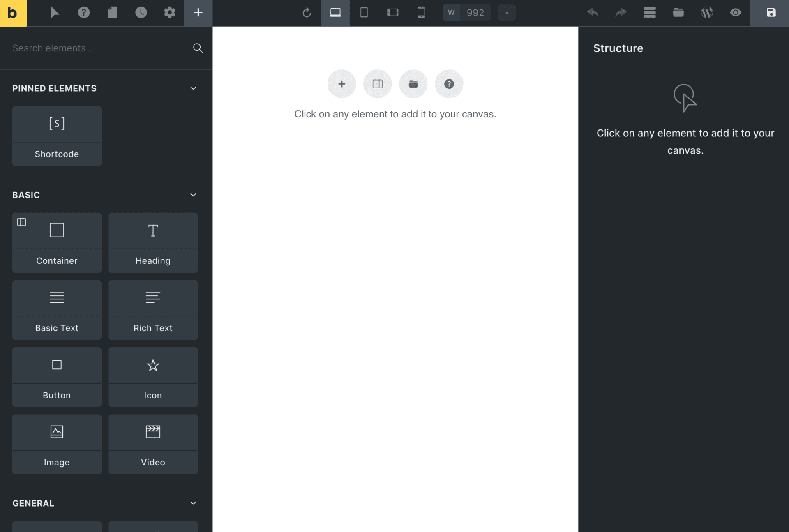
Task: Click the dash button beside width field
Action: tap(507, 13)
